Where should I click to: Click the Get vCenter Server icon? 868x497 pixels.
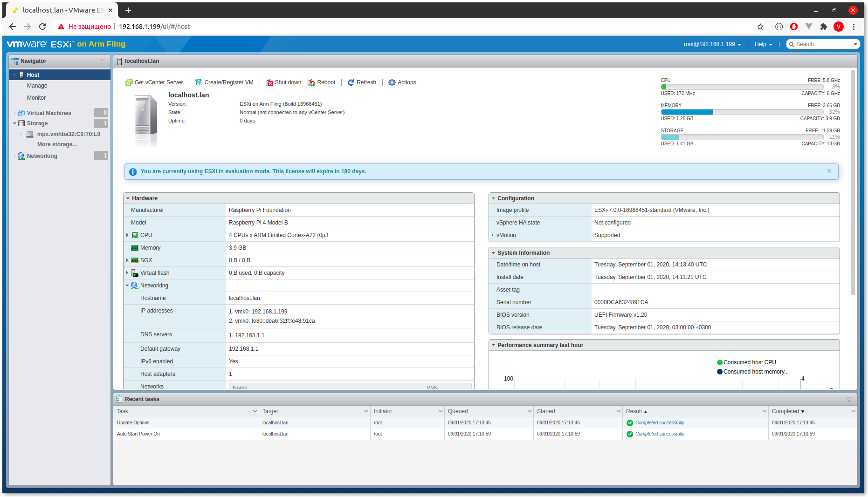(x=129, y=82)
